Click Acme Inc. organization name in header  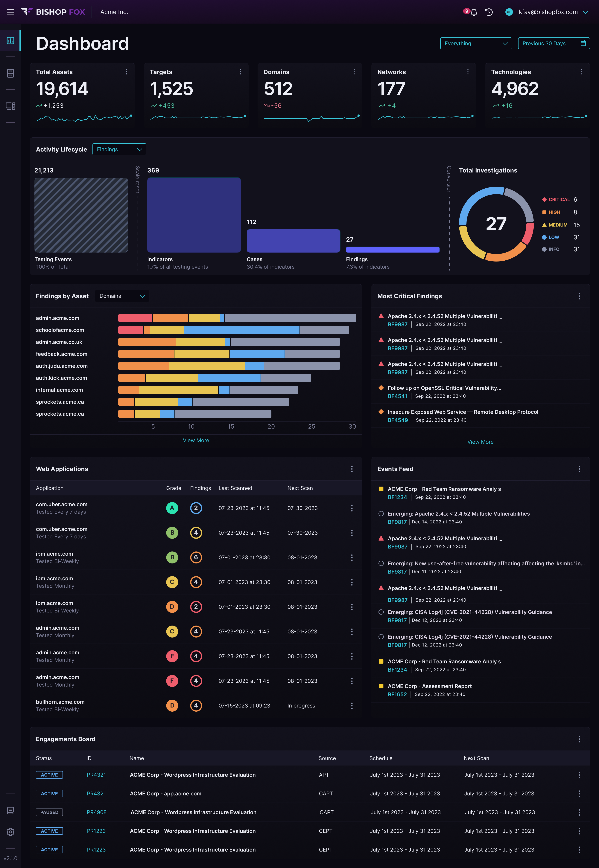114,12
